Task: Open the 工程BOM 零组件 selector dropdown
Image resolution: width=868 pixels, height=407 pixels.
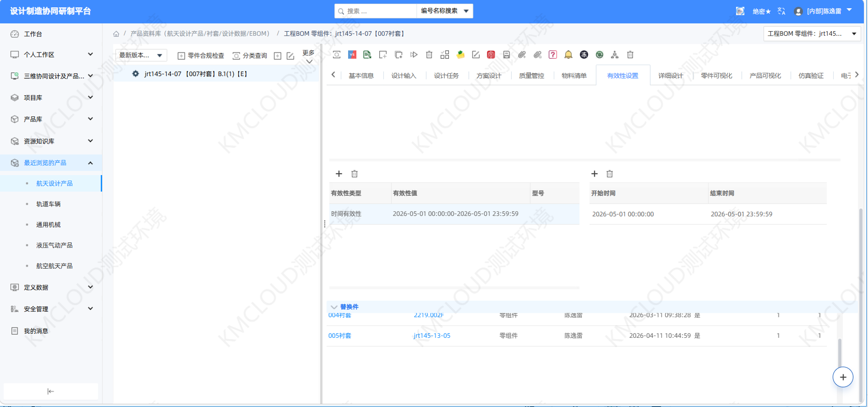Action: pos(812,33)
